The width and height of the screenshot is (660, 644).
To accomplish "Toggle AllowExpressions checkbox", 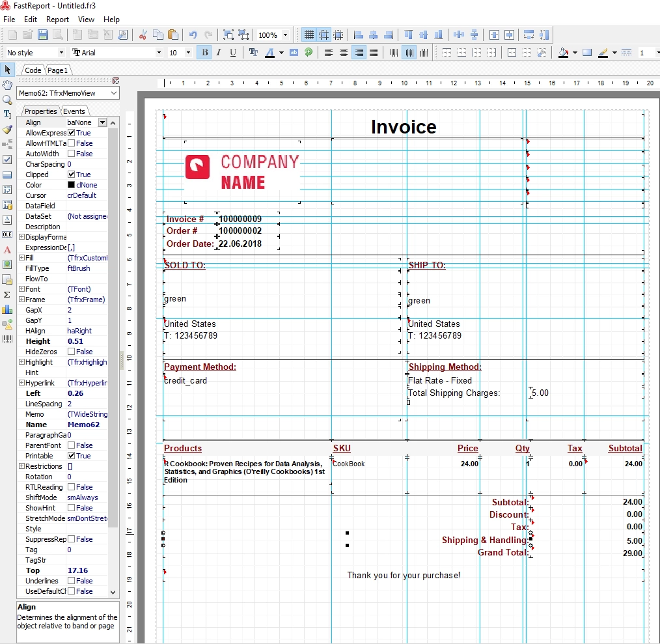I will pos(72,133).
